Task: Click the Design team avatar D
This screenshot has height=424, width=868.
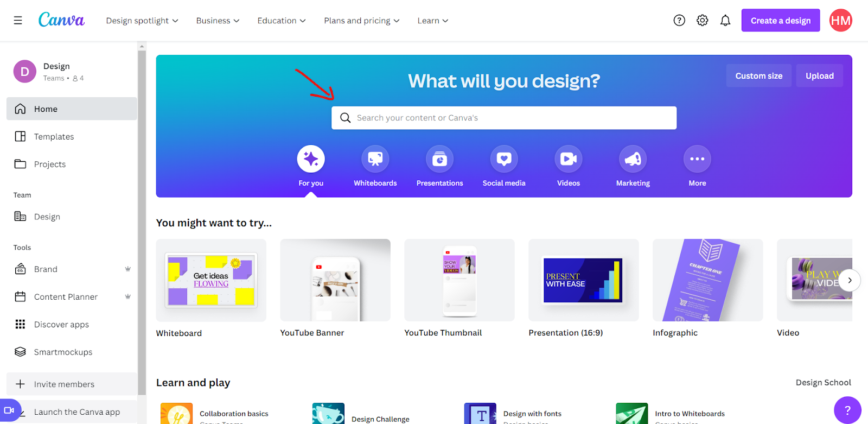Action: [25, 72]
